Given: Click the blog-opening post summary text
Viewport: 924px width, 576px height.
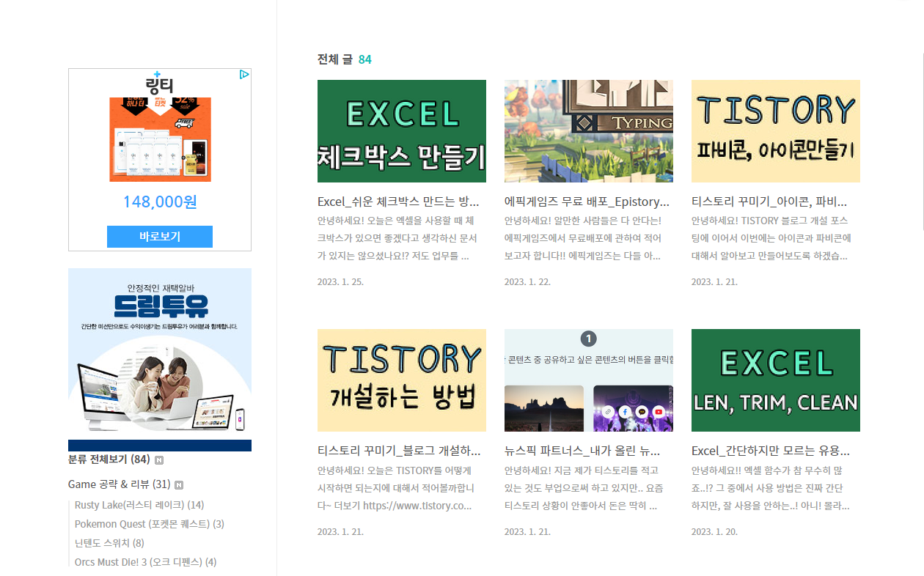Looking at the screenshot, I should click(396, 487).
